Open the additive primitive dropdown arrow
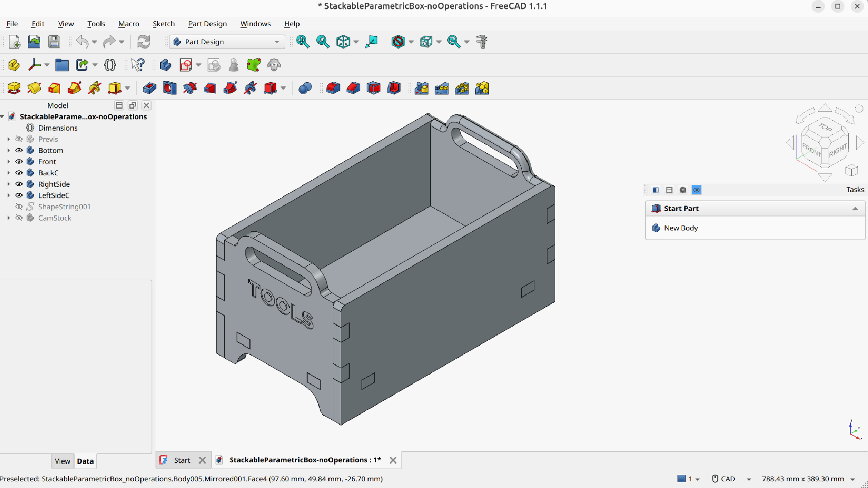 pyautogui.click(x=127, y=88)
